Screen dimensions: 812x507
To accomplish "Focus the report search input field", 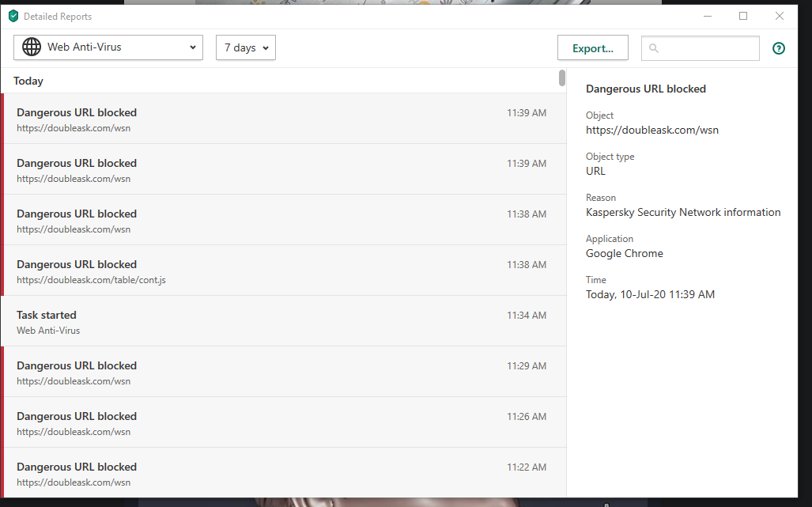I will click(x=701, y=48).
